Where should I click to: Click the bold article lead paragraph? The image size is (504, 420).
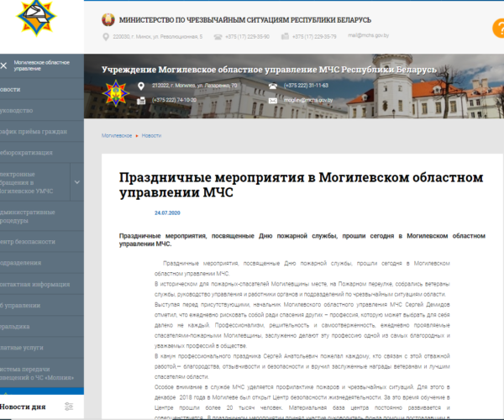click(x=302, y=239)
